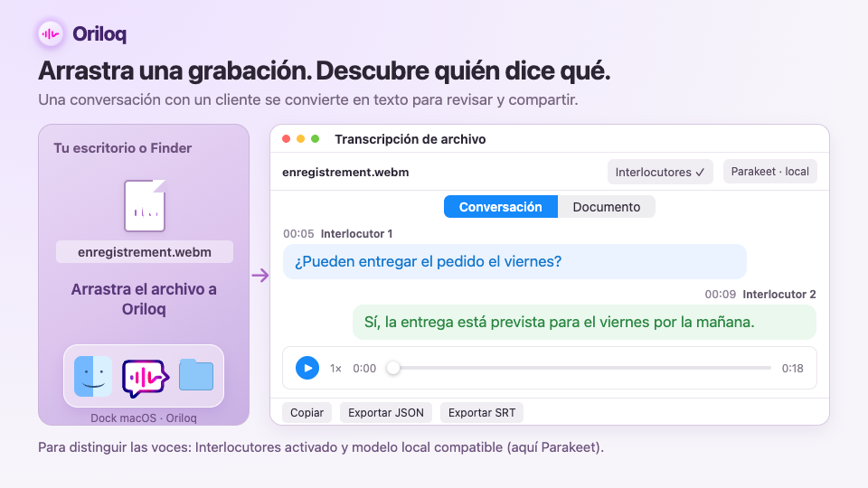
Task: Change the 1× playback speed
Action: tap(335, 369)
